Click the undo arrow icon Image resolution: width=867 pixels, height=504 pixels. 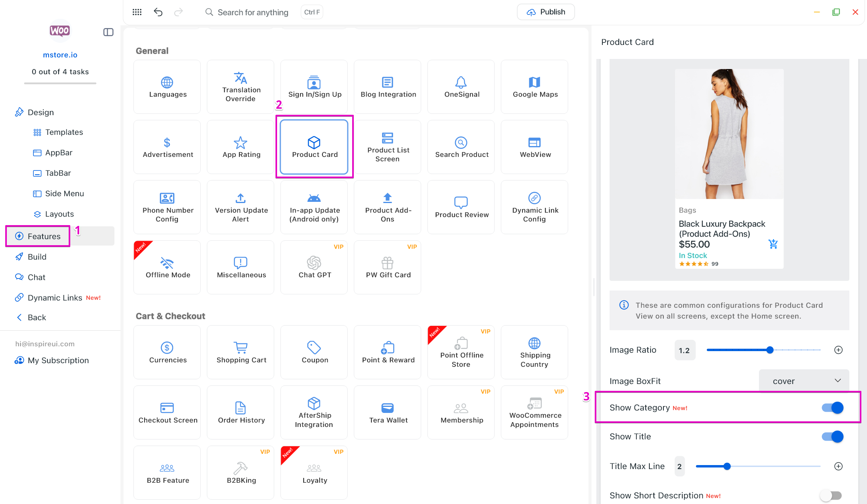pyautogui.click(x=158, y=12)
